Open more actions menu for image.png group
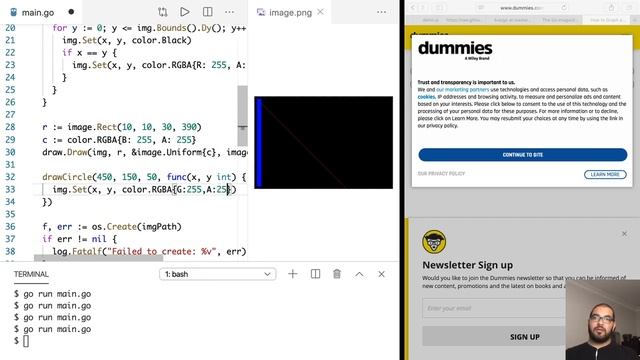The image size is (640, 360). [x=382, y=12]
